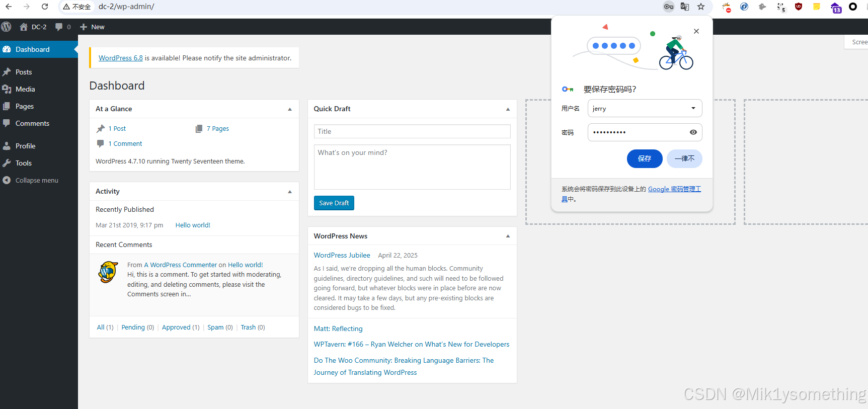This screenshot has height=409, width=868.
Task: Open WPTavern #166 Ryan Welcher link
Action: 412,345
